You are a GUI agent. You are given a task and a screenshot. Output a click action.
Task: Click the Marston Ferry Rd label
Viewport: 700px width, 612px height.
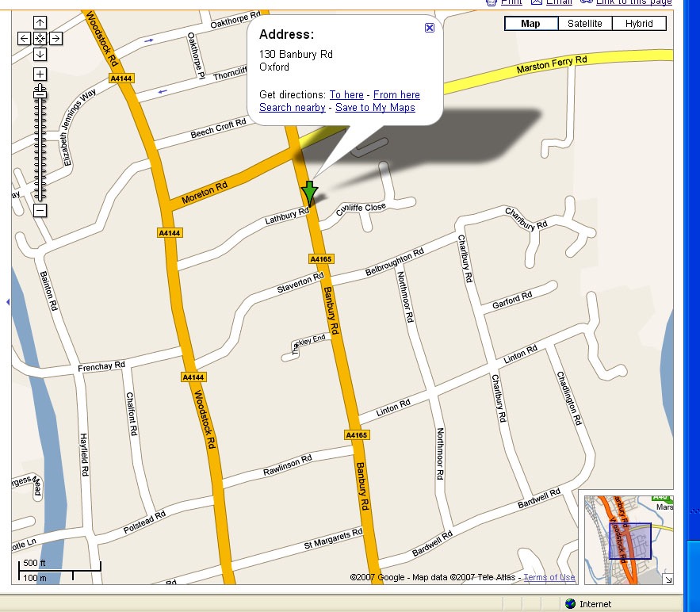[551, 65]
